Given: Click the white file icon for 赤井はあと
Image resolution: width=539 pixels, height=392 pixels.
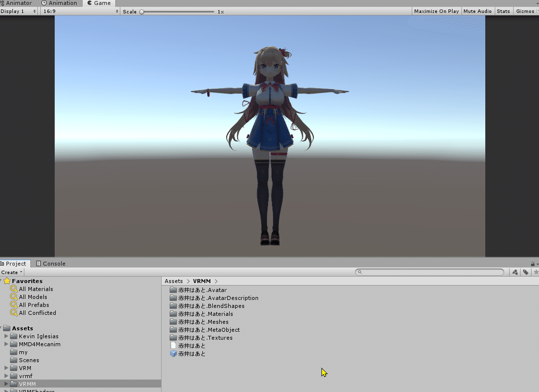Looking at the screenshot, I should 173,345.
